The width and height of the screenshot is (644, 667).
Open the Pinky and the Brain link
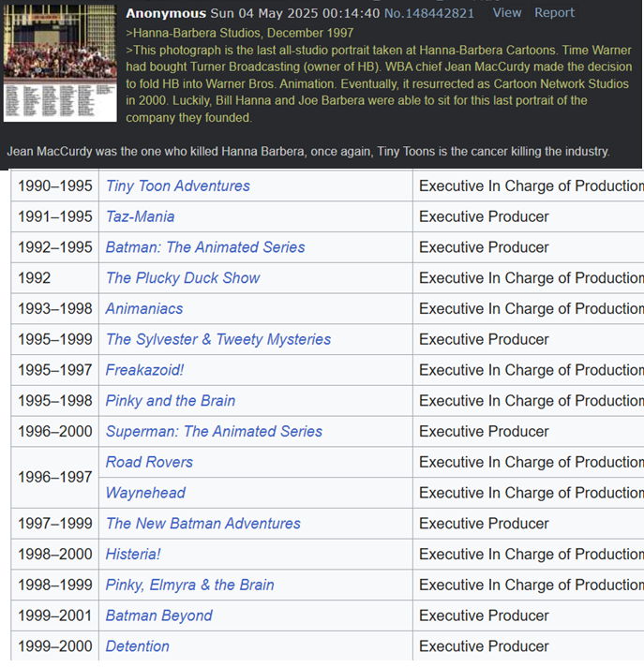click(171, 400)
